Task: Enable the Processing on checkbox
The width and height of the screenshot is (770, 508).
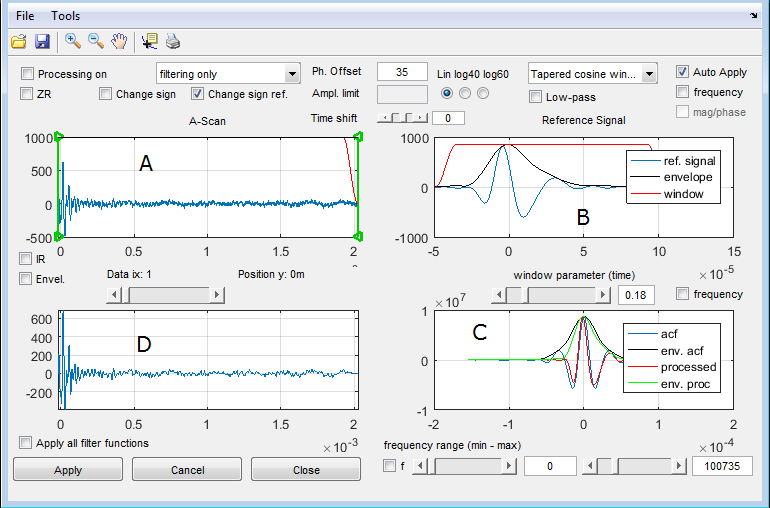Action: pyautogui.click(x=28, y=74)
